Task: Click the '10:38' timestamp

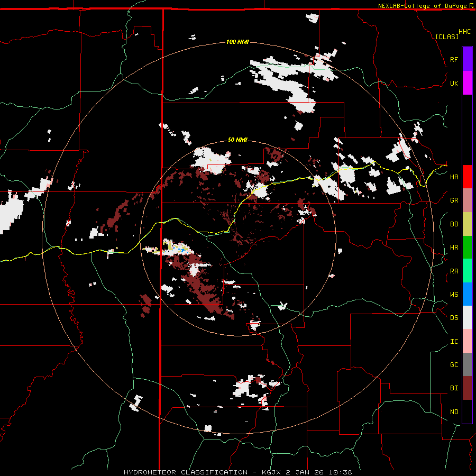Action: click(341, 472)
